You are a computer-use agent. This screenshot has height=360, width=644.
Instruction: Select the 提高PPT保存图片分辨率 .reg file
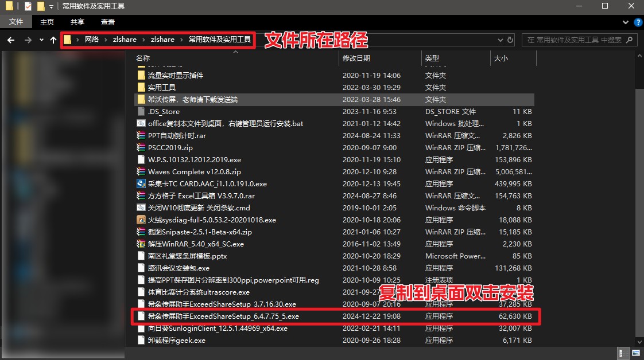pos(233,280)
